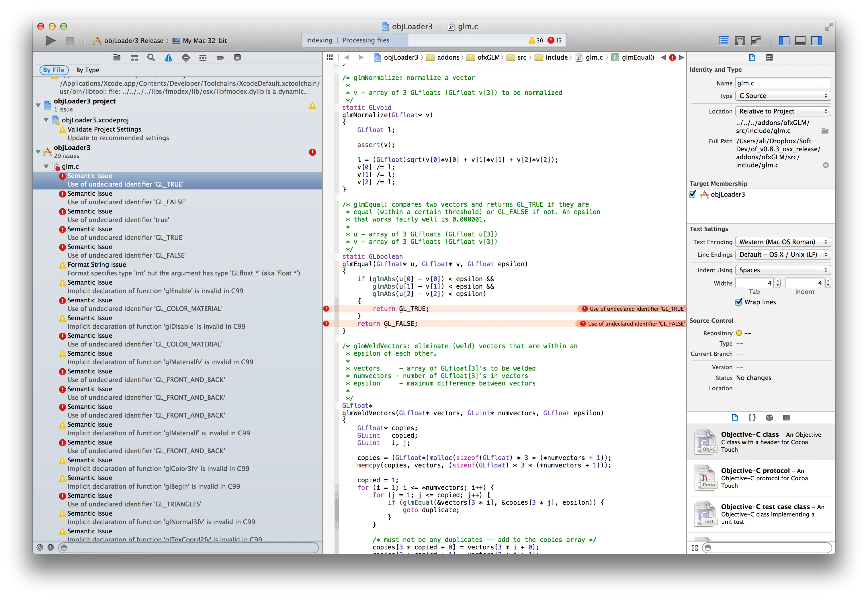This screenshot has height=599, width=868.
Task: Show the Standard editor
Action: (724, 40)
